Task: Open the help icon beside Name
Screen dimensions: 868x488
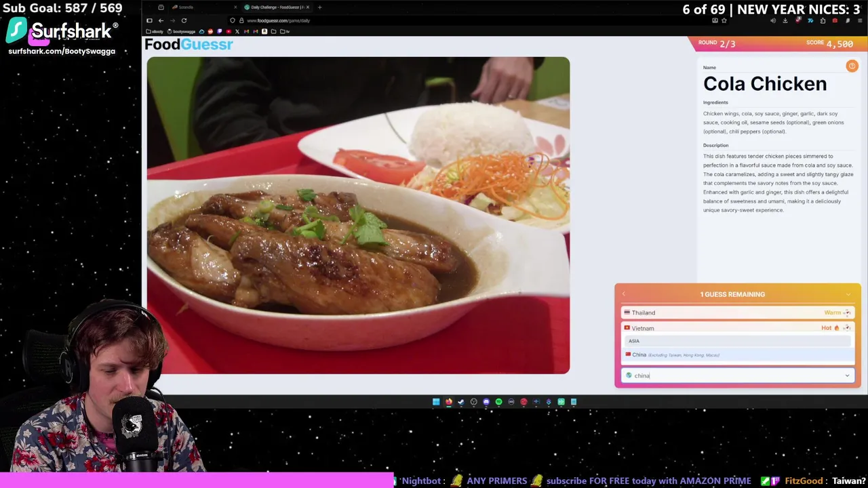Action: click(852, 66)
